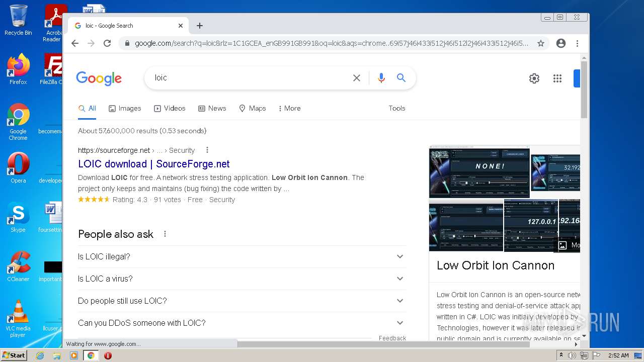Expand 'Do people still use LOIC?' question

242,301
